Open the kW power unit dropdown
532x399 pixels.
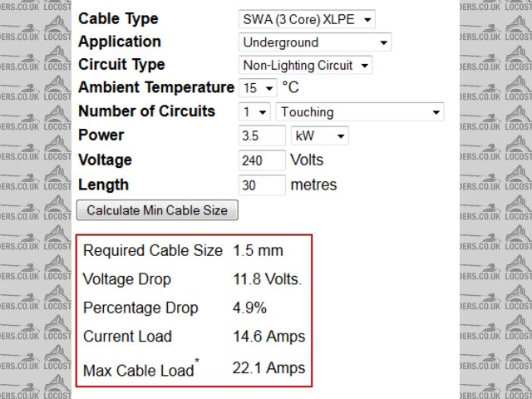319,135
